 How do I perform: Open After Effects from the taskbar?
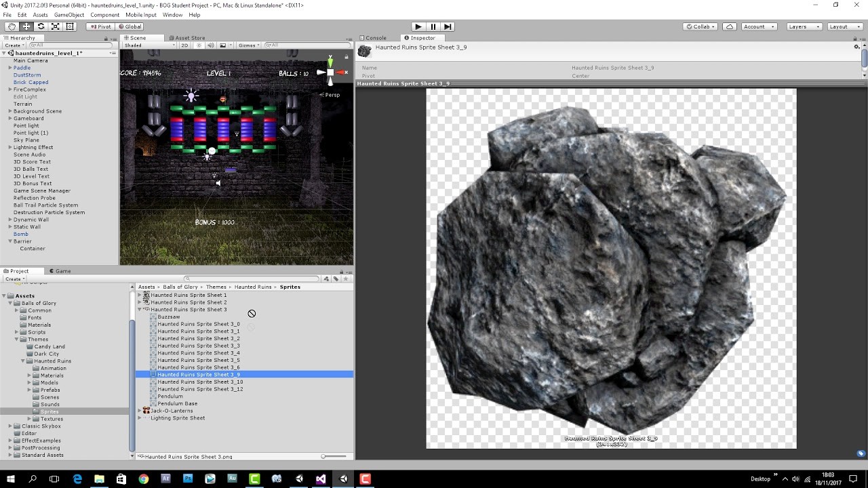tap(165, 479)
